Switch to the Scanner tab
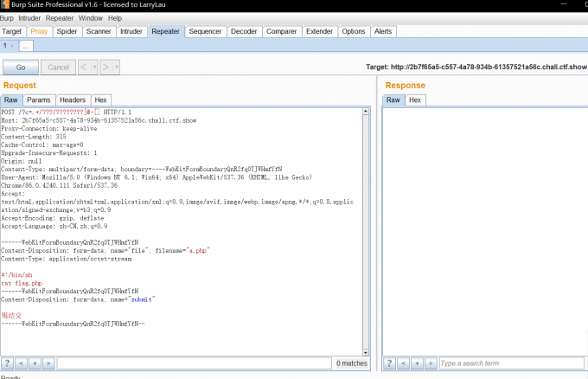 tap(99, 31)
